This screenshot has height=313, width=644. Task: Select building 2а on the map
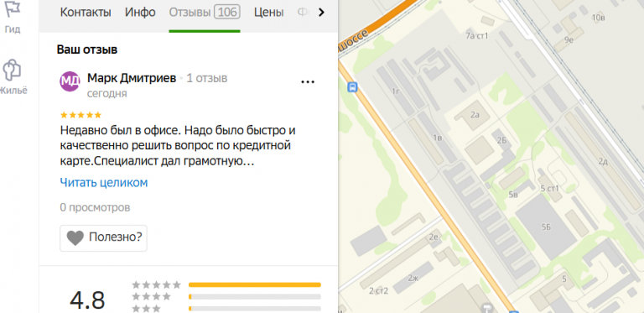click(475, 115)
